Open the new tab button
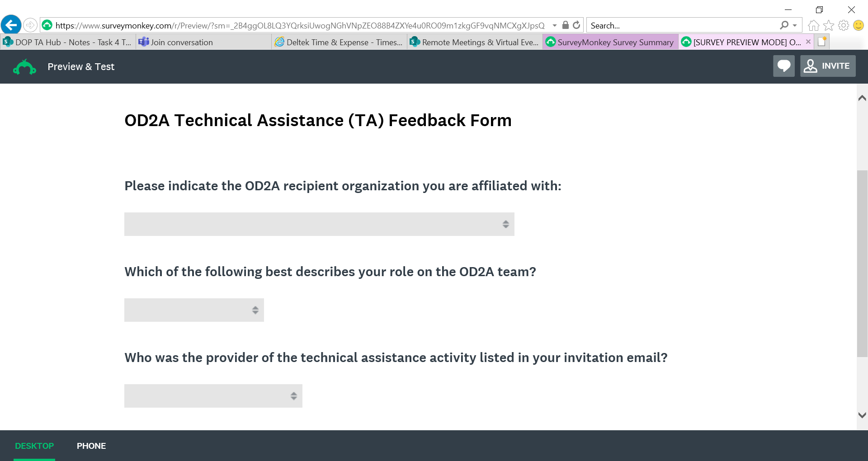This screenshot has height=461, width=868. tap(822, 42)
